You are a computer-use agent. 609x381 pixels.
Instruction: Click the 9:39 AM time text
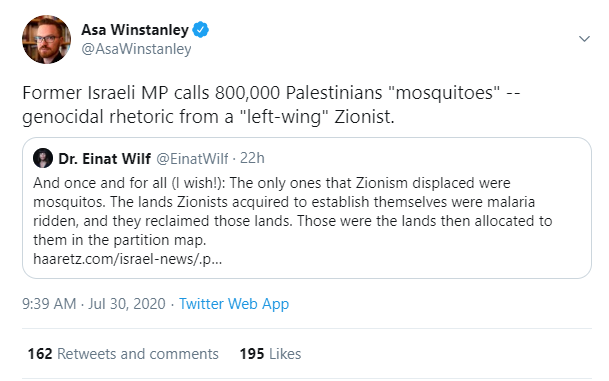[49, 304]
